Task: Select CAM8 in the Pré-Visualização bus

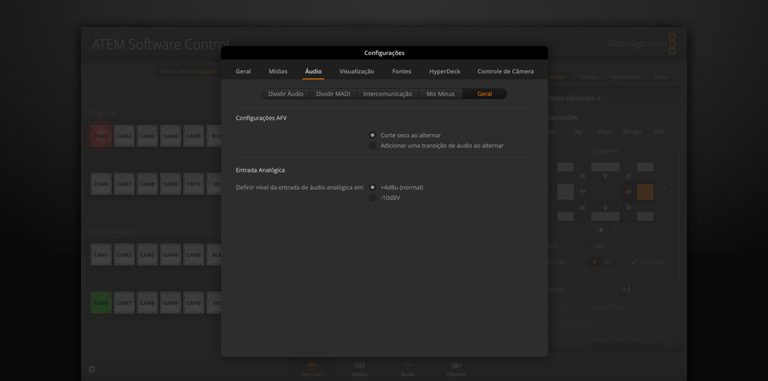Action: [x=147, y=303]
